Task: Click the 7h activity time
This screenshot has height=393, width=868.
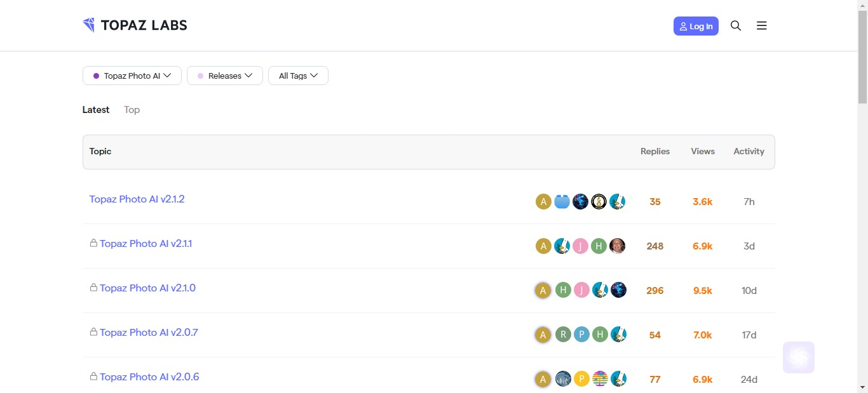Action: pos(749,202)
